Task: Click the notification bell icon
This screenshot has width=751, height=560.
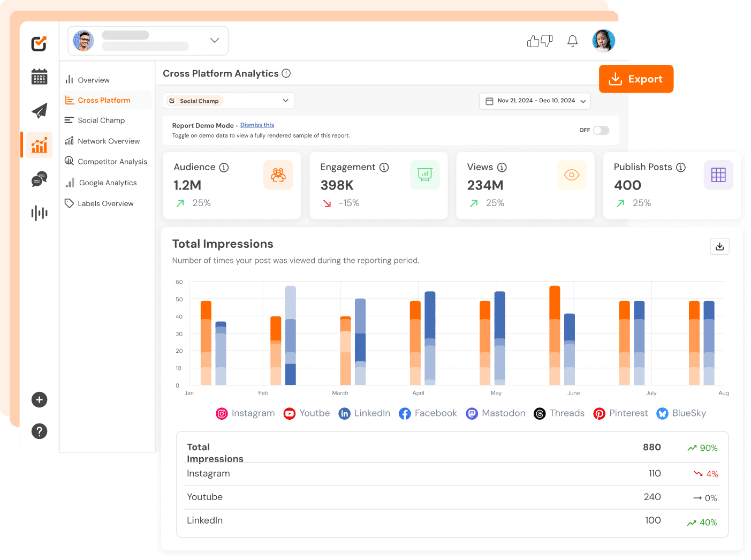Action: click(572, 41)
